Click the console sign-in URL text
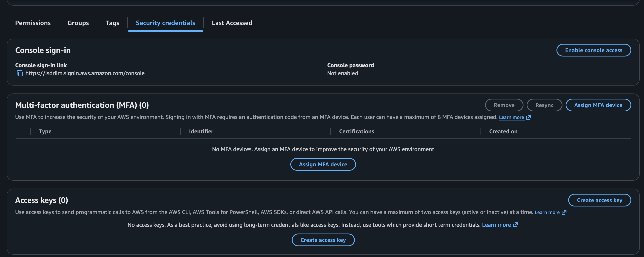 point(85,73)
